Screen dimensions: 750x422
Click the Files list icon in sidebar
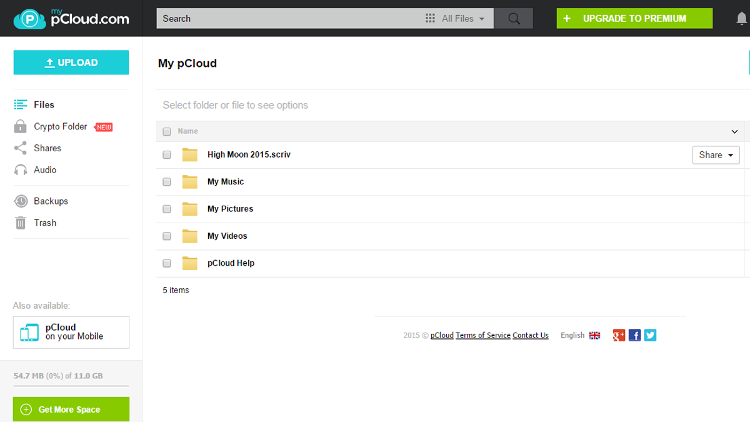20,104
